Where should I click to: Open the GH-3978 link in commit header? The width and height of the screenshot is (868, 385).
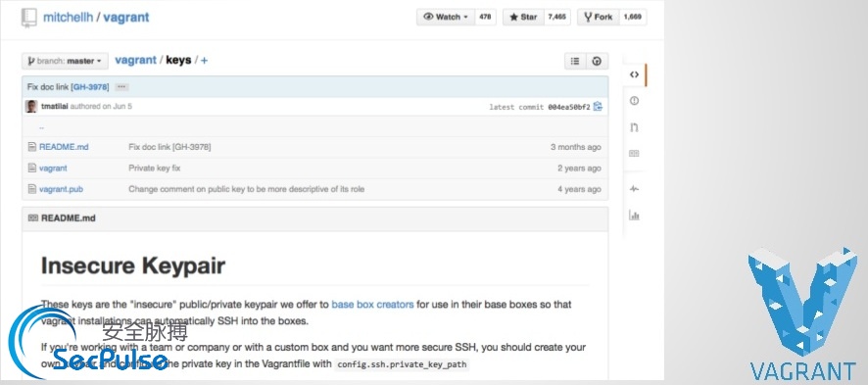pyautogui.click(x=90, y=87)
